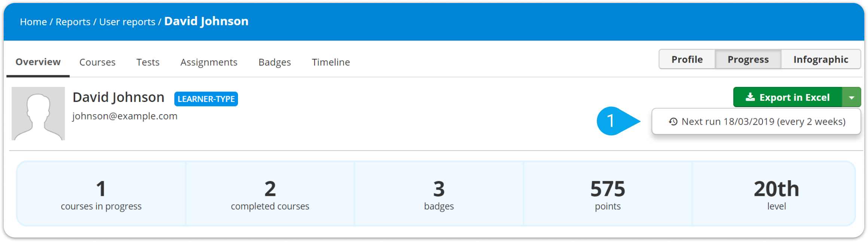Click the numbered 1 callout marker

click(611, 121)
